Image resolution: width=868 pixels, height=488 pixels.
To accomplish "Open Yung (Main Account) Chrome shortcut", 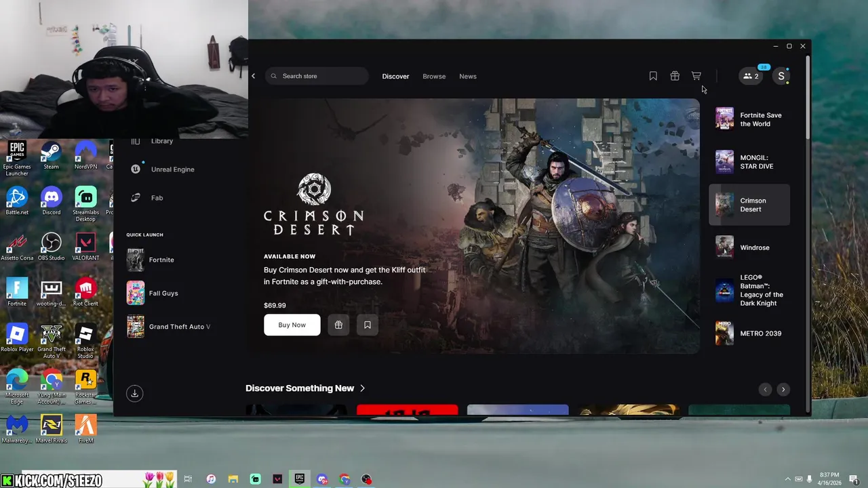I will coord(51,386).
